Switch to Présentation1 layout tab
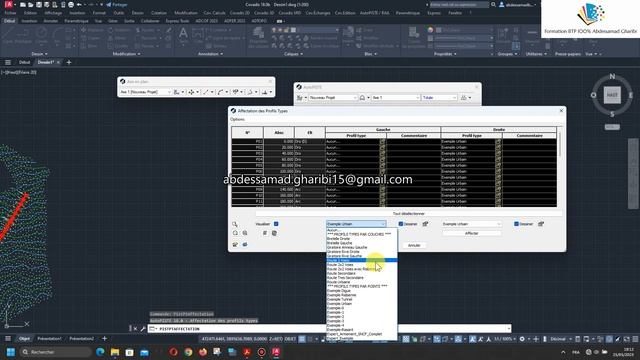The image size is (640, 360). click(49, 338)
